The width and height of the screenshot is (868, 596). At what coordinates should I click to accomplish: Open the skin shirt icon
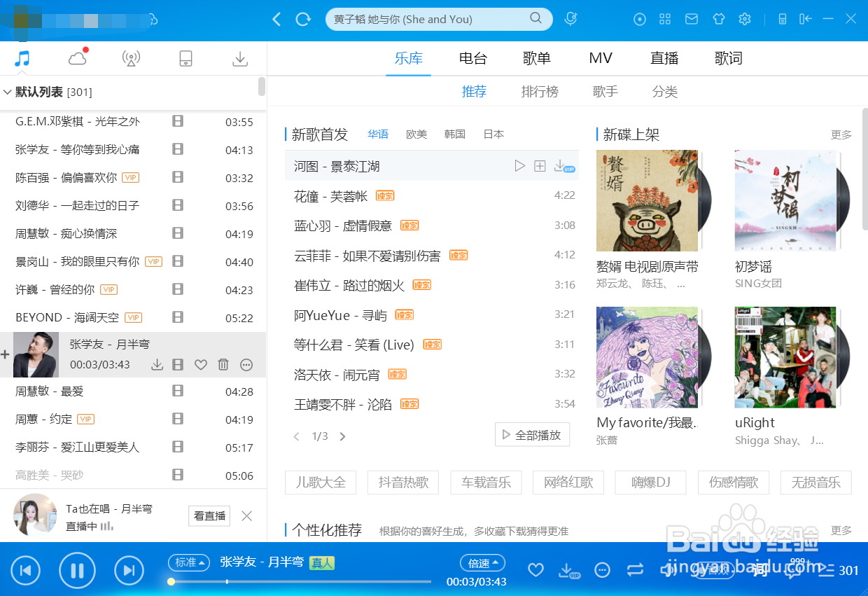719,19
